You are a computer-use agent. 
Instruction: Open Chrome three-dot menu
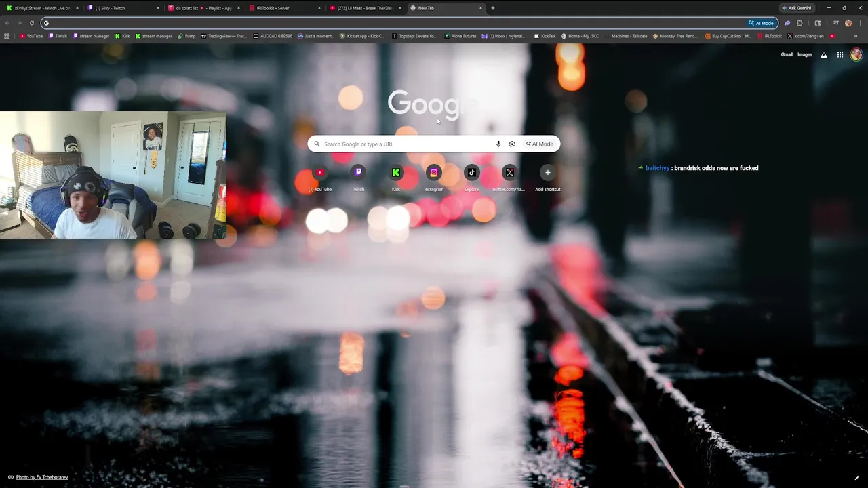pos(860,23)
